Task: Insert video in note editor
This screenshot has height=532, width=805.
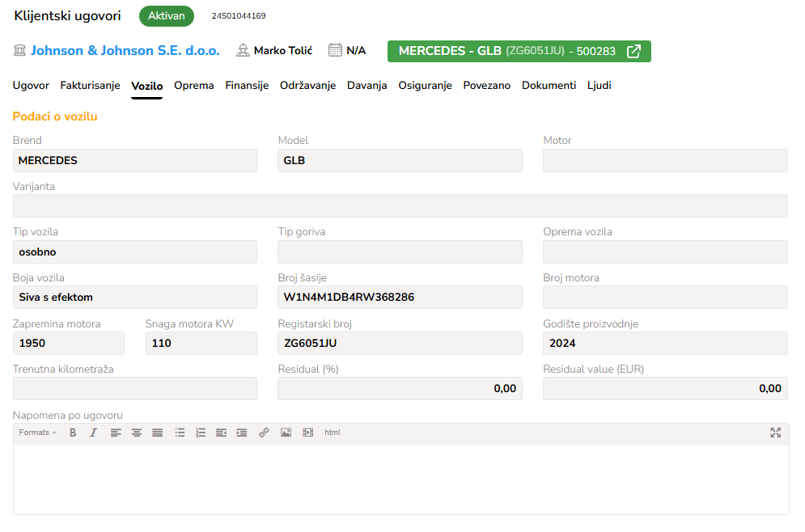Action: (x=308, y=433)
